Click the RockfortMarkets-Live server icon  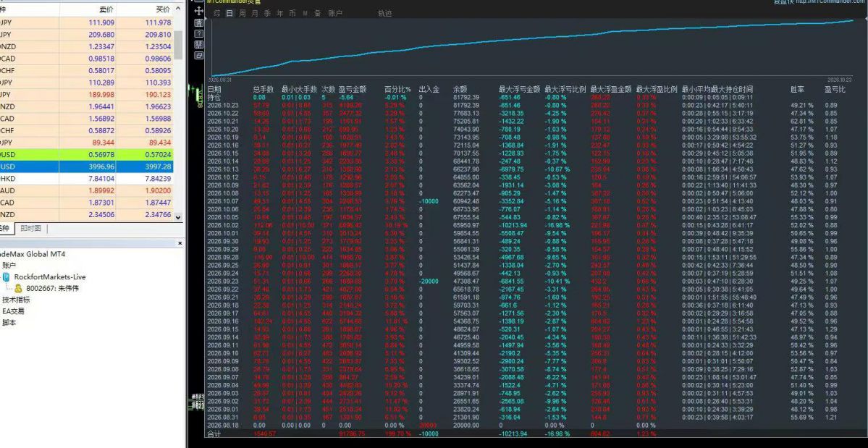7,276
